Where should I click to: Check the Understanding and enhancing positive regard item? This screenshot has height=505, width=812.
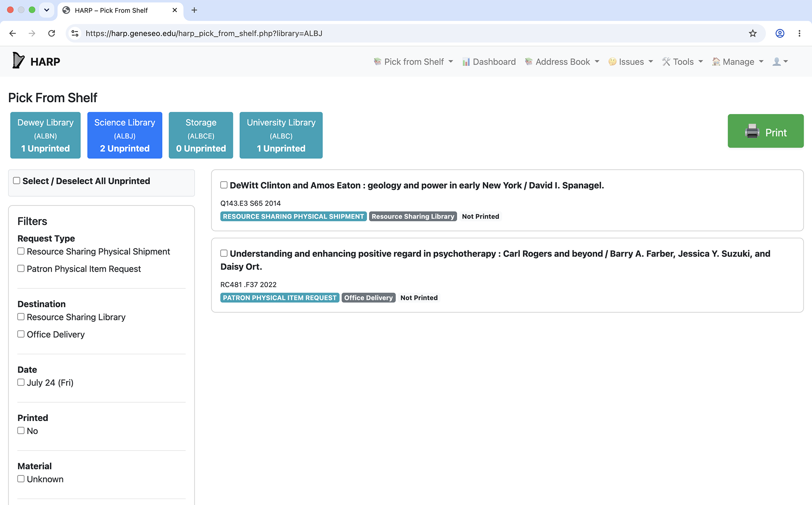[224, 253]
